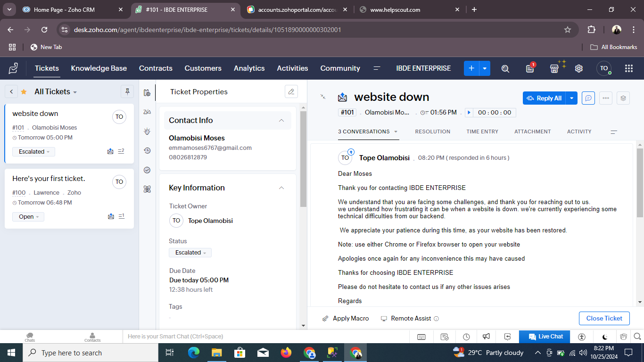
Task: Open the Here's your first ticket card
Action: point(69,199)
